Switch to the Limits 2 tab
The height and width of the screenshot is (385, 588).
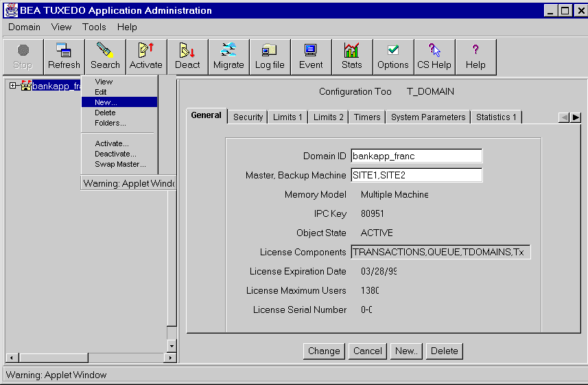click(329, 117)
